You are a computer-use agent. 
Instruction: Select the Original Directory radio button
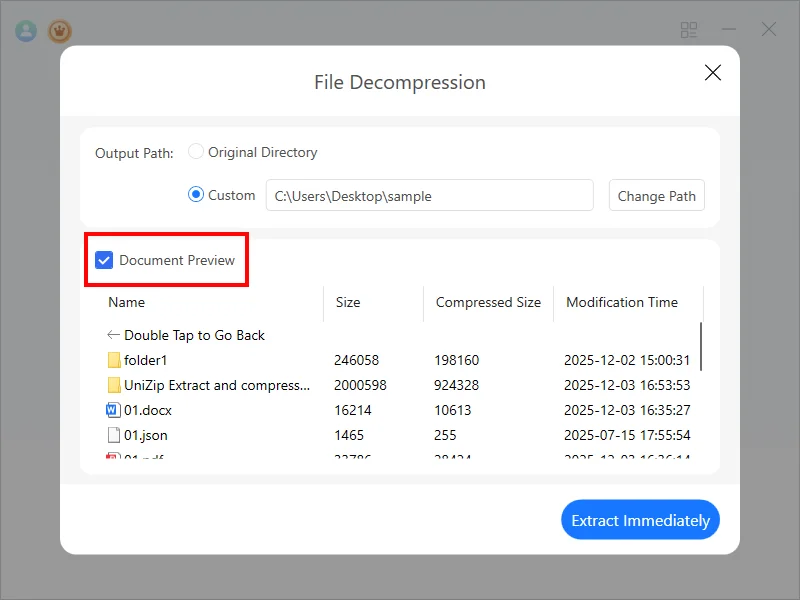[196, 152]
